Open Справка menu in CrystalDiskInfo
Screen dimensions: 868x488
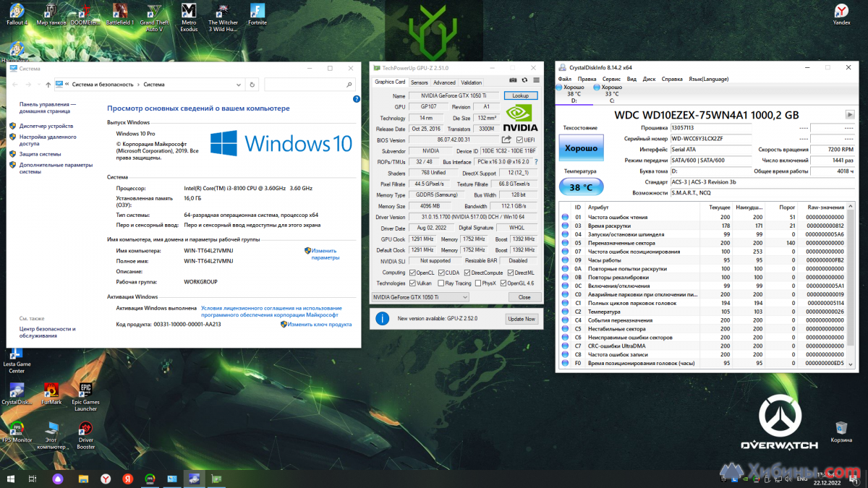(672, 79)
